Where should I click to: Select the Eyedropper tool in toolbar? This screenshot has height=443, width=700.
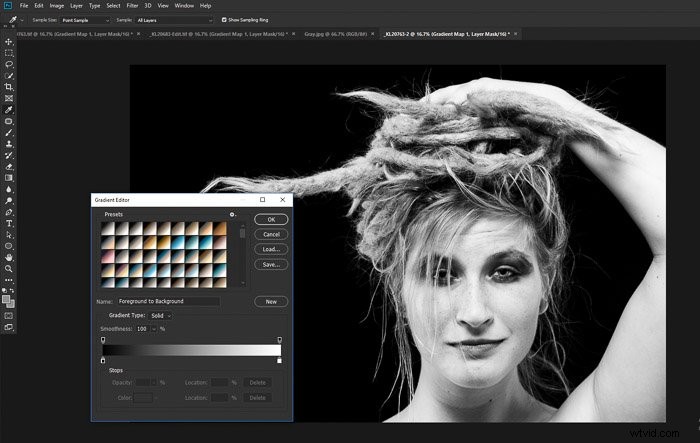coord(8,110)
